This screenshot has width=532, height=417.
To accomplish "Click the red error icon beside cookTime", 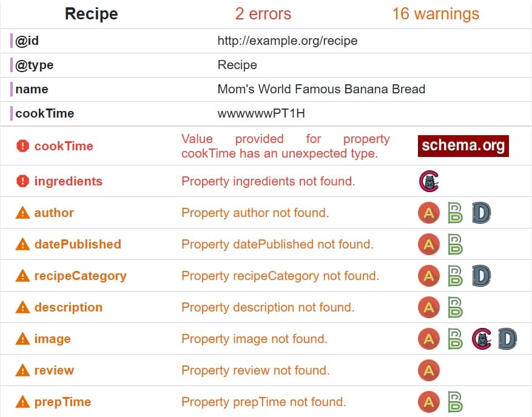I will [22, 146].
